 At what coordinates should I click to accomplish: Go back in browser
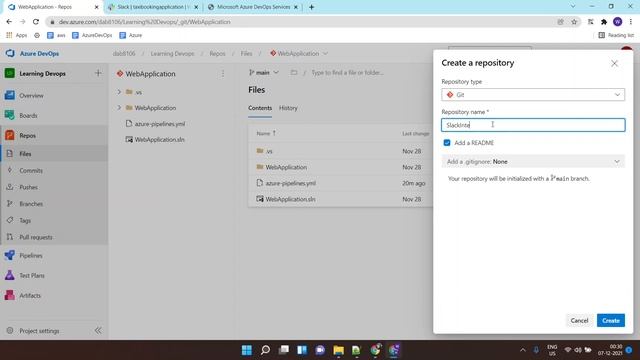pos(9,22)
